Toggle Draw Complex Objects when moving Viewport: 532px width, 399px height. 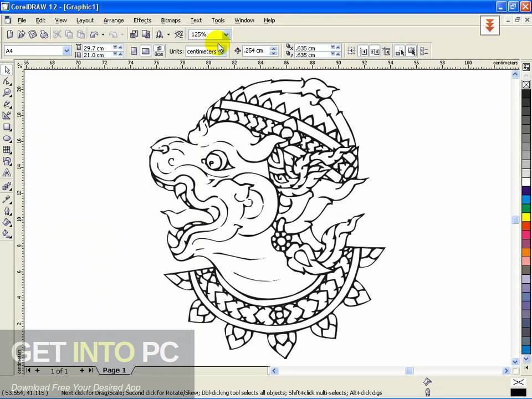400,51
